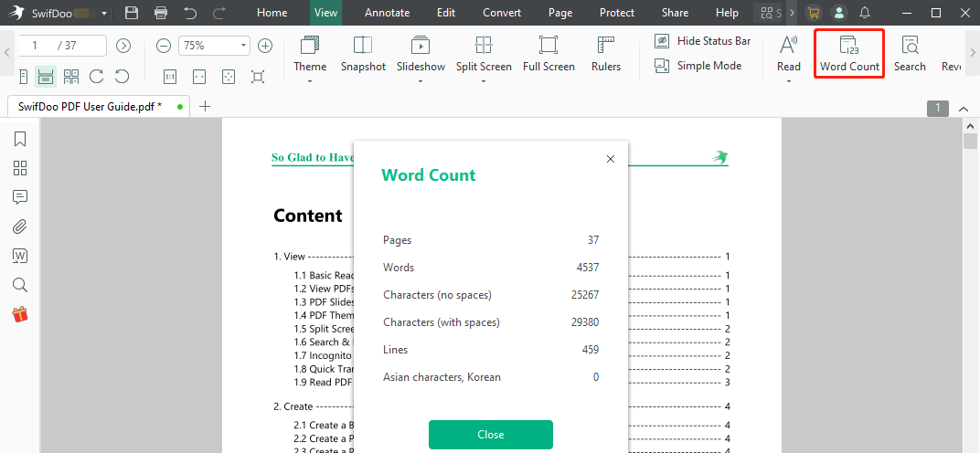Viewport: 980px width, 453px height.
Task: Open the notifications bell
Action: pos(865,13)
